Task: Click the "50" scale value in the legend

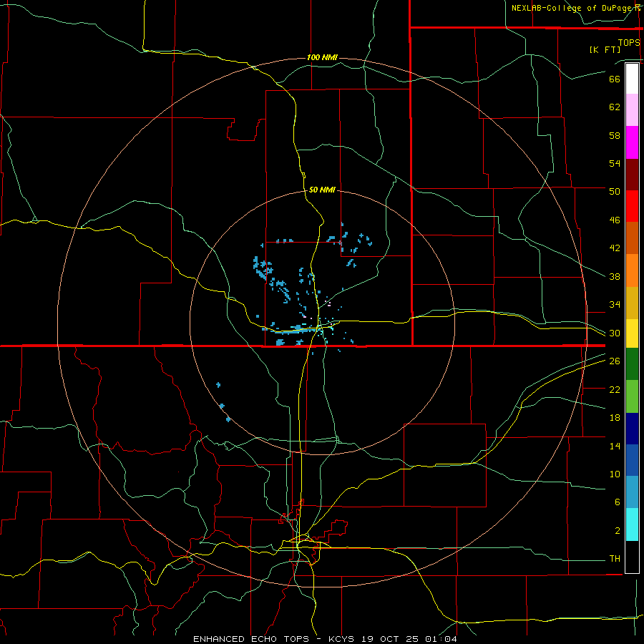Action: [x=615, y=192]
